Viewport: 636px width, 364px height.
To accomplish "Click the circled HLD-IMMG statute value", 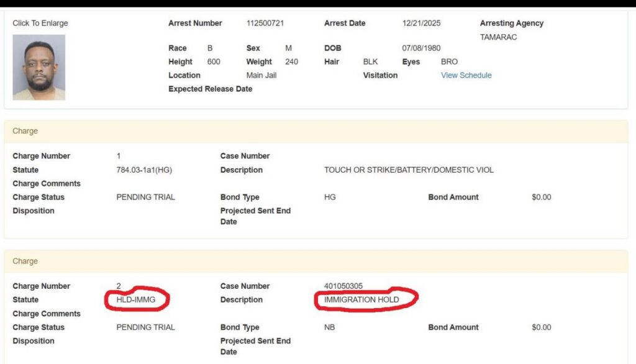I will tap(135, 300).
